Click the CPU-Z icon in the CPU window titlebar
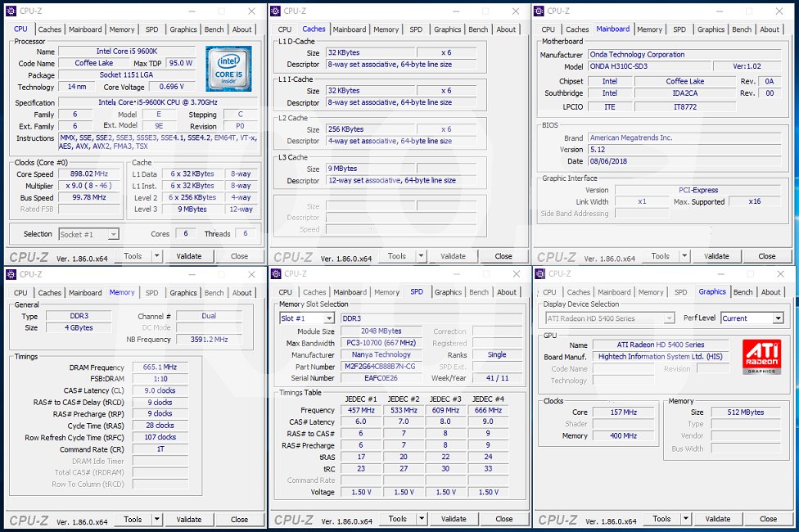This screenshot has width=799, height=532. pyautogui.click(x=11, y=11)
